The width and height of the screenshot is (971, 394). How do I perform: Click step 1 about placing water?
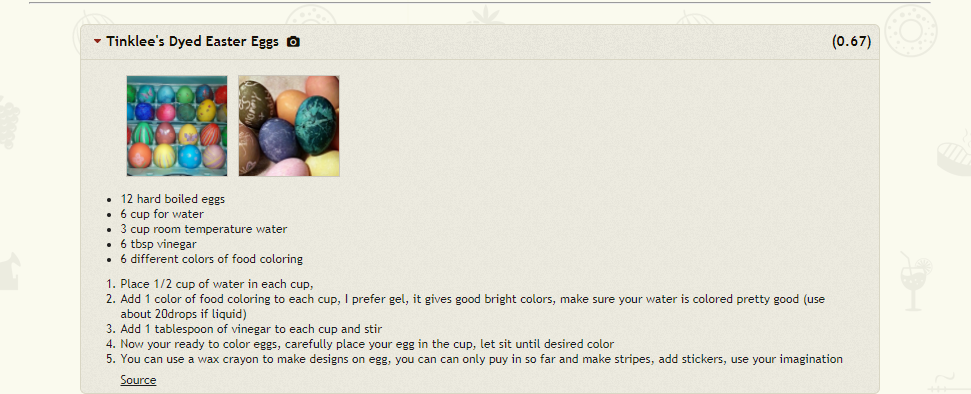tap(217, 284)
